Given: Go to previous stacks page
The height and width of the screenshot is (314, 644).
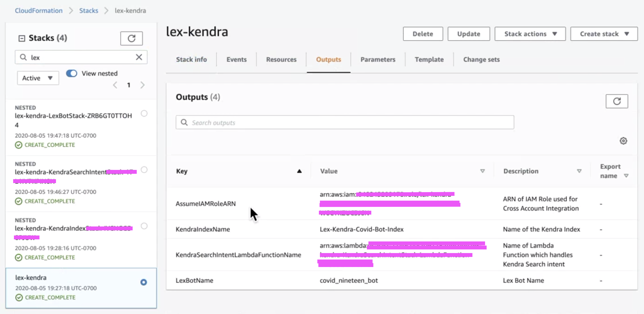Looking at the screenshot, I should [x=115, y=85].
